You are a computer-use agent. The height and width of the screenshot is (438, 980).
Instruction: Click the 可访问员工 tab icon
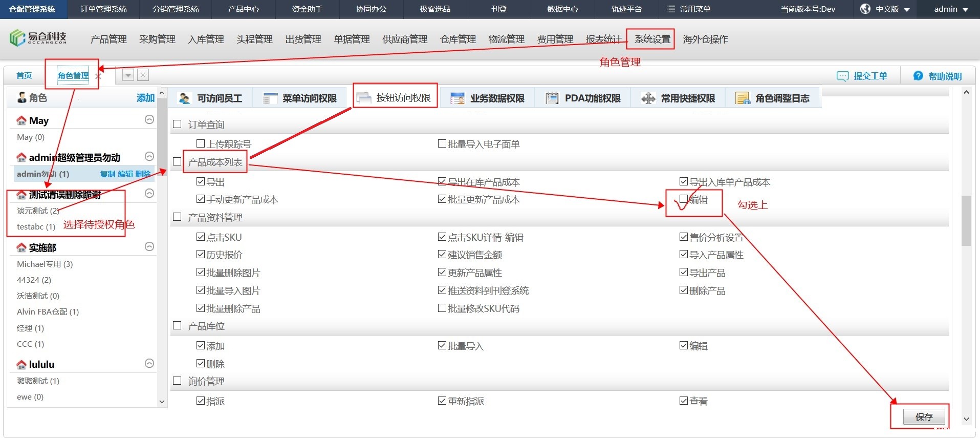click(184, 98)
